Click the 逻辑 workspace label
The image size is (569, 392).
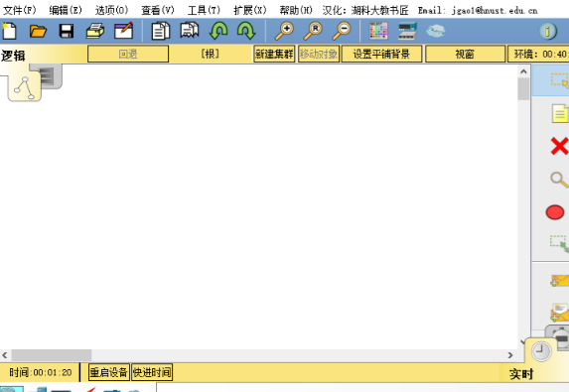tap(13, 56)
